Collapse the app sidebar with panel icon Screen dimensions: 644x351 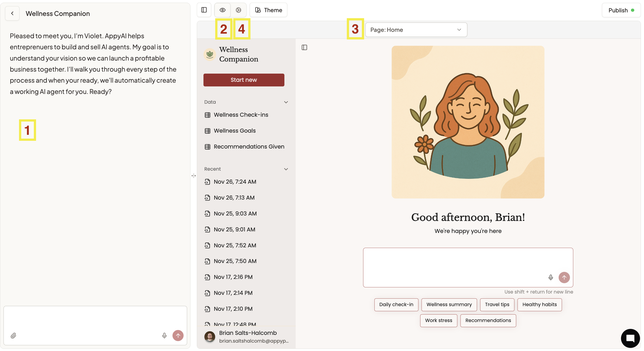pyautogui.click(x=304, y=48)
